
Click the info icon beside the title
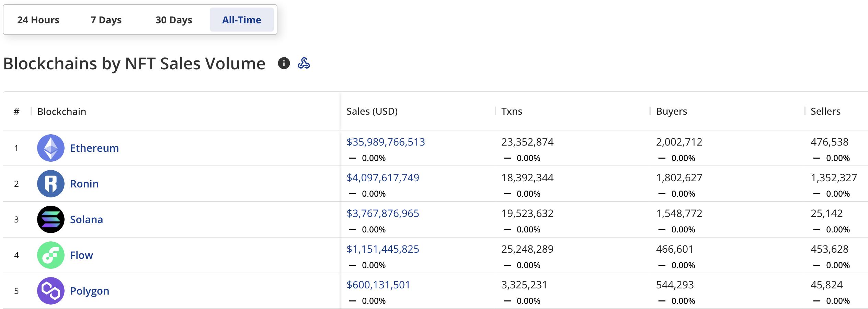284,63
